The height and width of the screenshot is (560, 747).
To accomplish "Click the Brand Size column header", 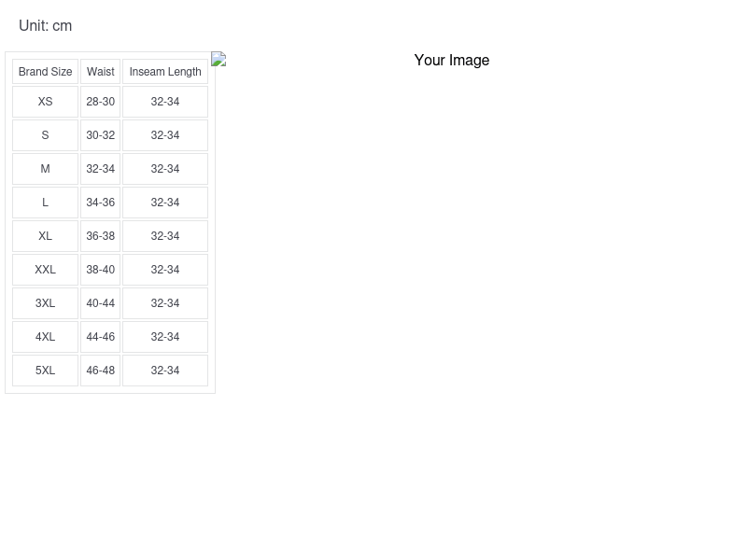I will point(45,72).
